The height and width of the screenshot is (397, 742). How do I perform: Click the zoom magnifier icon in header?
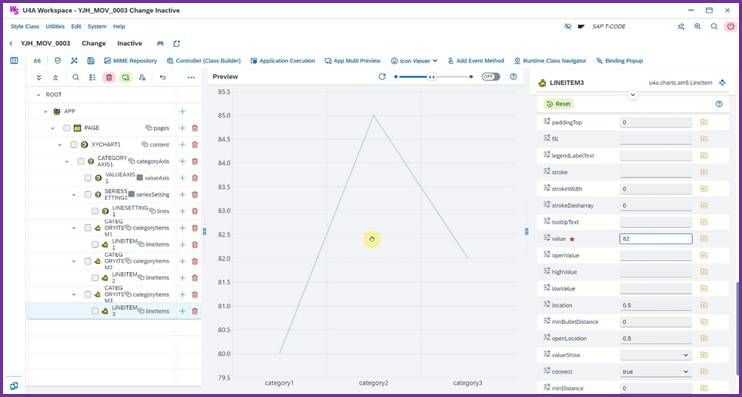pyautogui.click(x=698, y=26)
